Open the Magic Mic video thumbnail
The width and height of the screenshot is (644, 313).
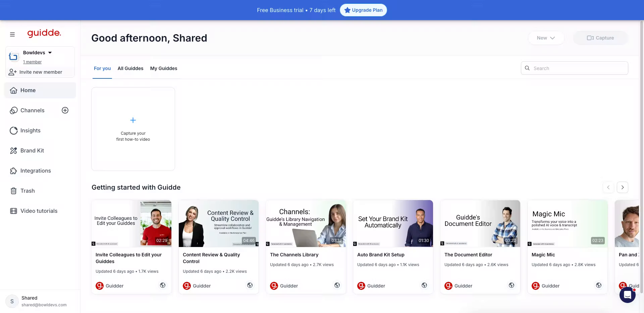point(568,224)
